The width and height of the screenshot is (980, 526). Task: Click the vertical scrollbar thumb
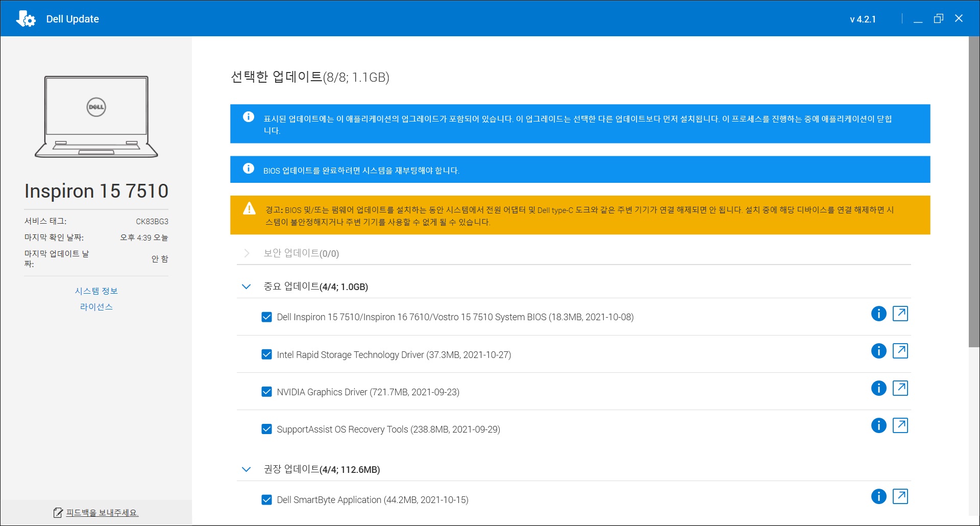[x=974, y=192]
